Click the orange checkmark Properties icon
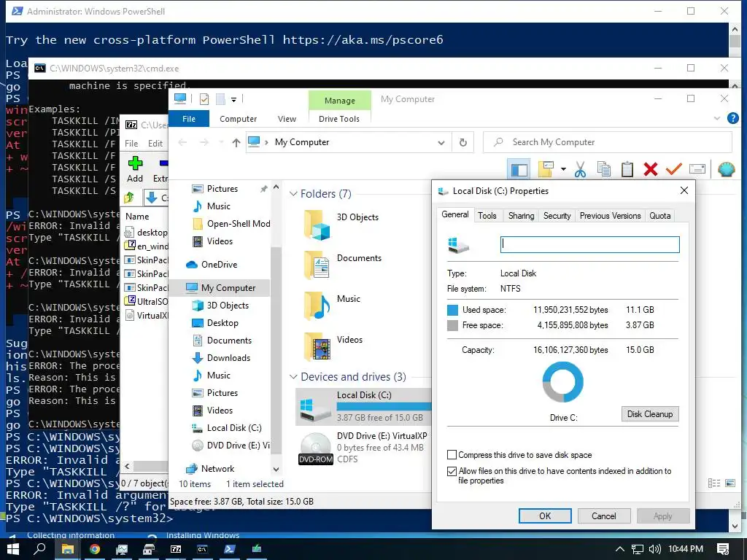This screenshot has width=747, height=560. (x=673, y=169)
